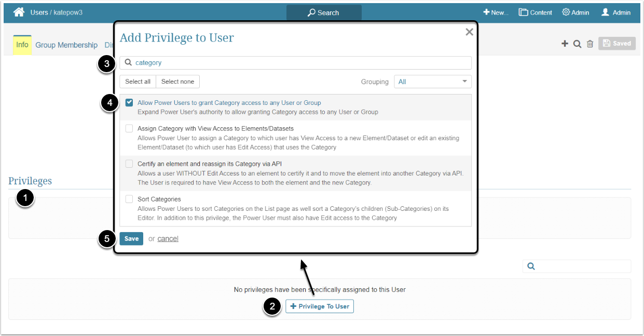The image size is (644, 336).
Task: Go to home via house icon
Action: point(19,12)
